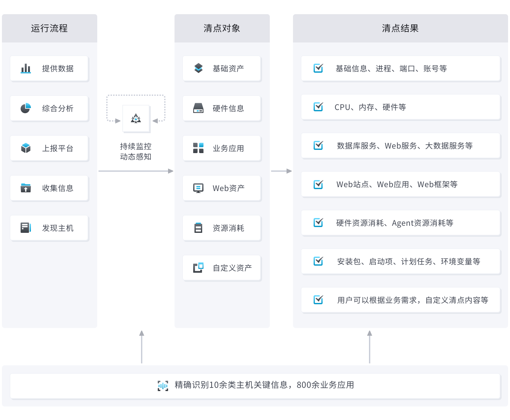Click the 硬件信息 label
Viewport: 510px width, 420px height.
228,108
